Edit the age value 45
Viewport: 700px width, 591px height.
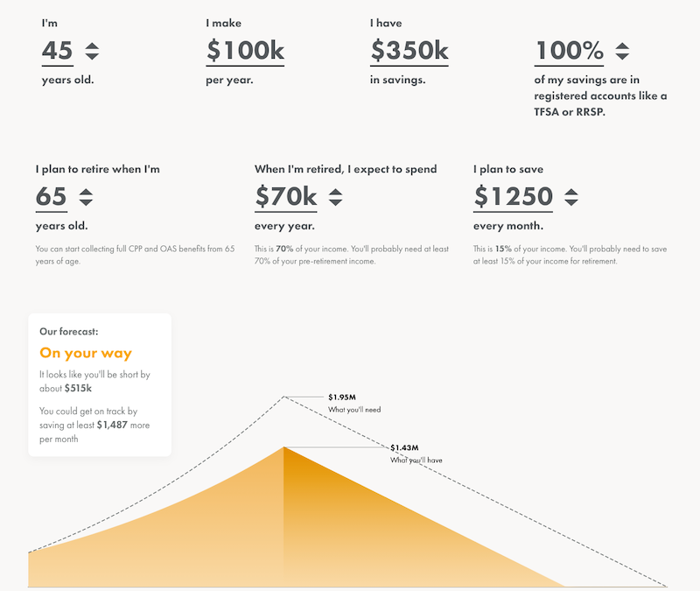(58, 51)
